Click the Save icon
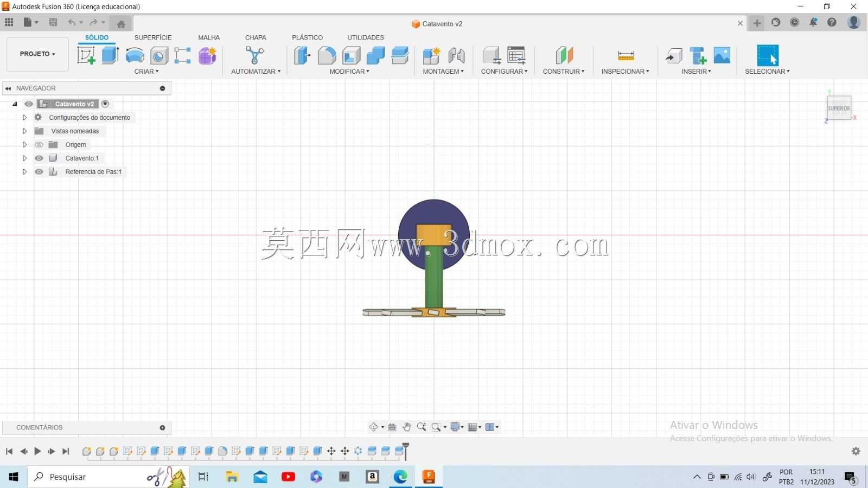Screen dimensions: 868x488 [x=53, y=23]
